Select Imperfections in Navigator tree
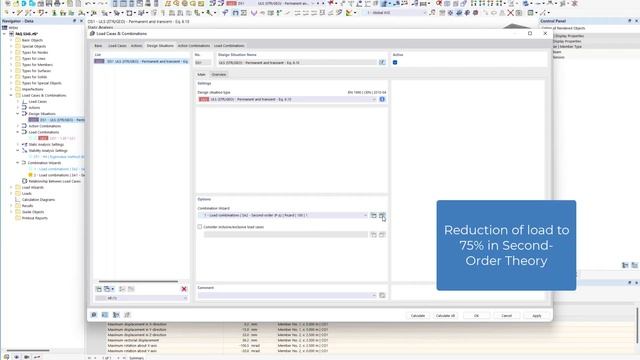640x360 pixels. click(x=32, y=89)
